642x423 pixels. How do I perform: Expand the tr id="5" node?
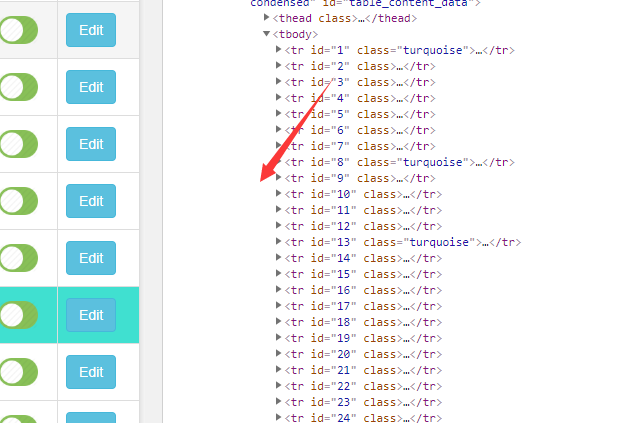pyautogui.click(x=278, y=113)
